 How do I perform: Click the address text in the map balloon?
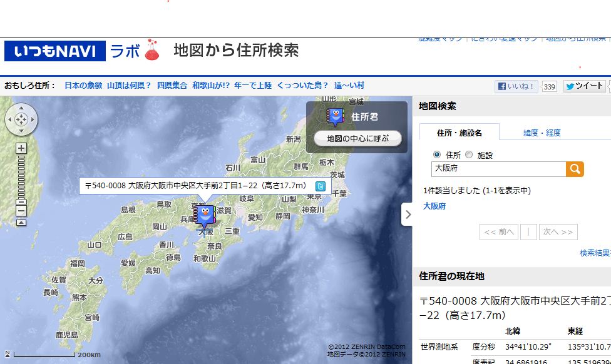(195, 186)
